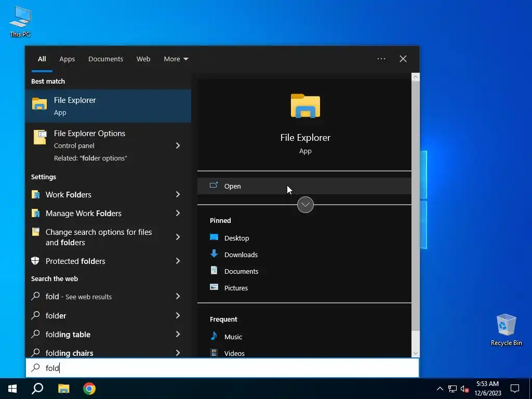Click the frequent Videos film icon
Screen dimensions: 532x399
click(214, 353)
